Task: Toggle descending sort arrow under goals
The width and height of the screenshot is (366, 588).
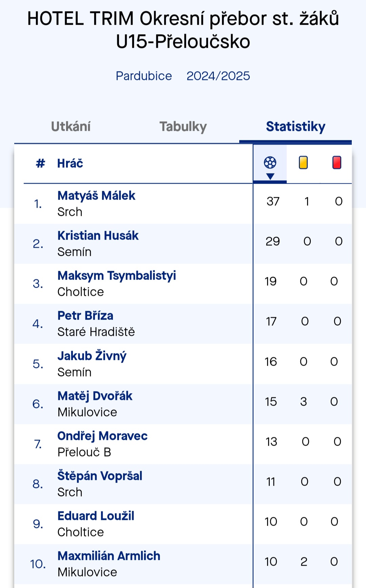Action: pyautogui.click(x=270, y=176)
